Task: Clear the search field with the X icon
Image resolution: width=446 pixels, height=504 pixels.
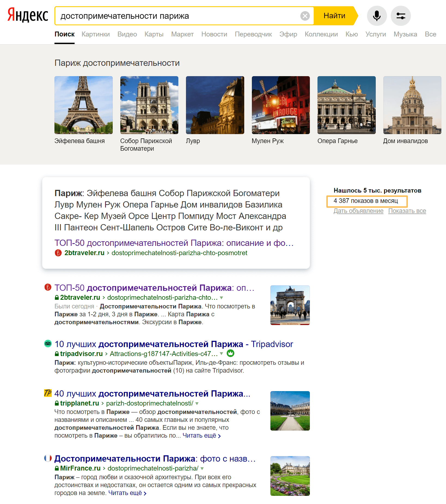Action: point(305,16)
